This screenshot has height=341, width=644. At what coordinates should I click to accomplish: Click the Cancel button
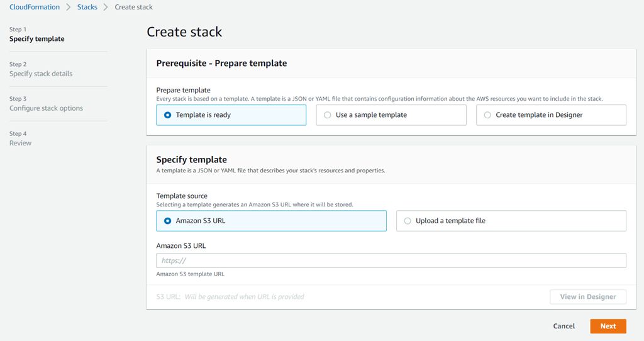click(563, 326)
